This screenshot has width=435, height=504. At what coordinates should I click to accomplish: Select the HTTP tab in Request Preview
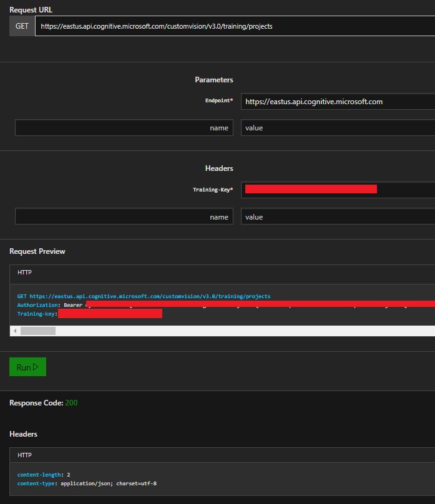pyautogui.click(x=24, y=272)
